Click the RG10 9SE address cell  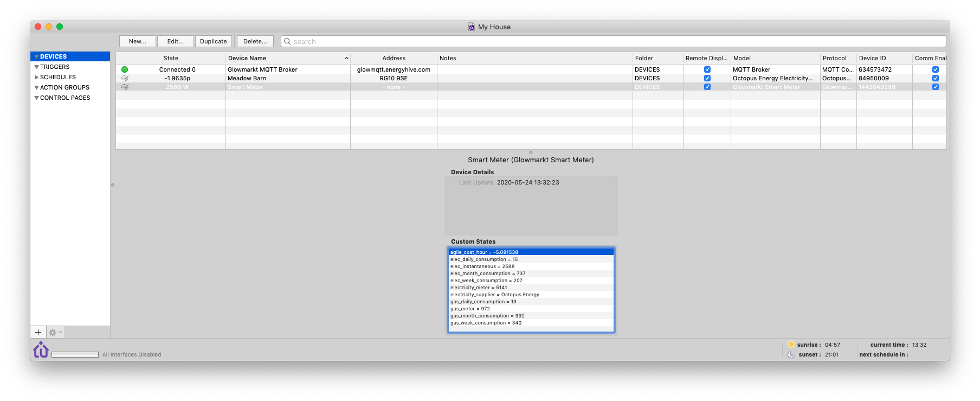point(394,78)
